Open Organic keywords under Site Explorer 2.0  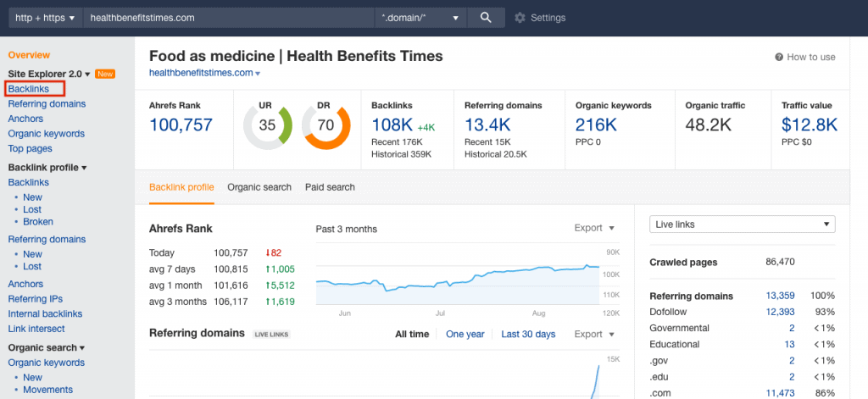pyautogui.click(x=46, y=133)
